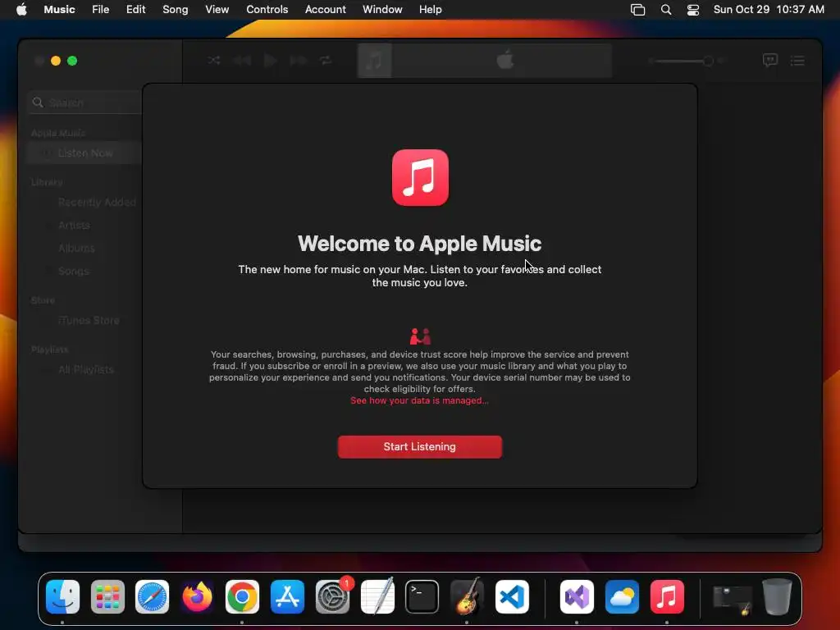Open Finder from the Dock
The width and height of the screenshot is (840, 630).
click(62, 596)
